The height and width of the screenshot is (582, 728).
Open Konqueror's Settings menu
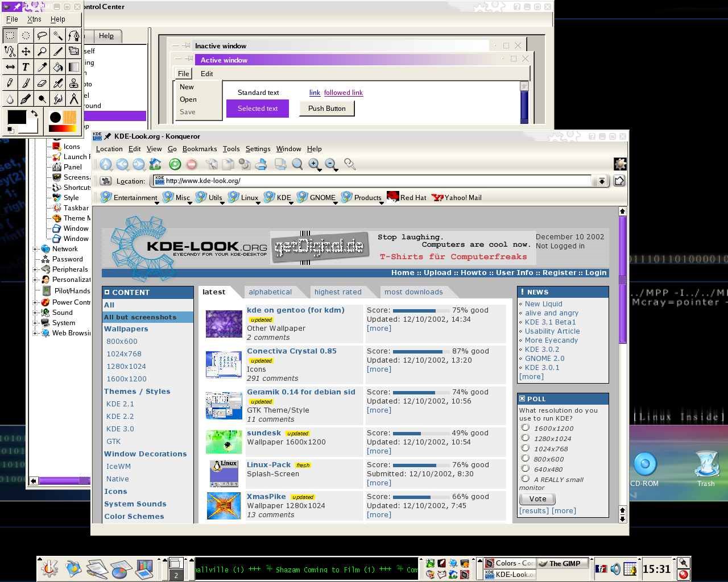258,149
